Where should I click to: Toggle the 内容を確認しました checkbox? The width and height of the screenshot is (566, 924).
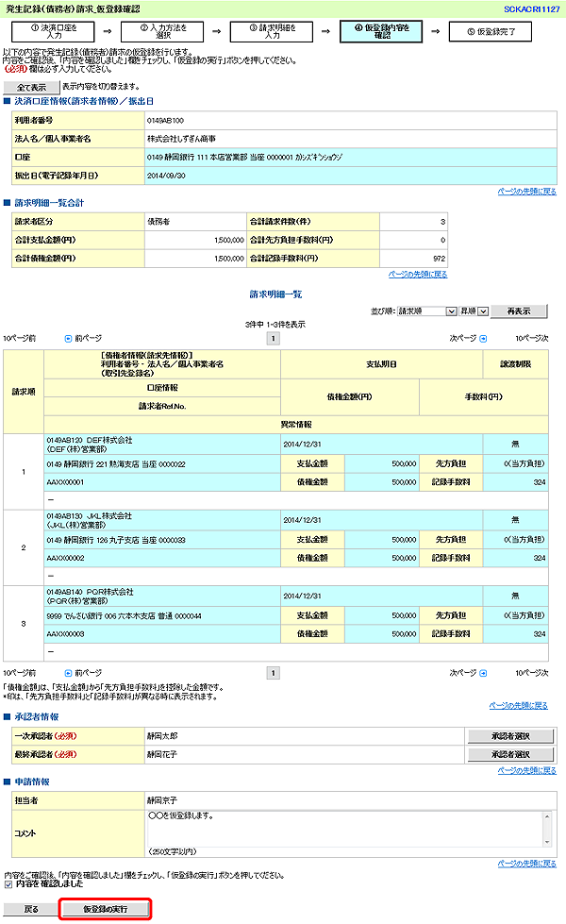tap(8, 884)
